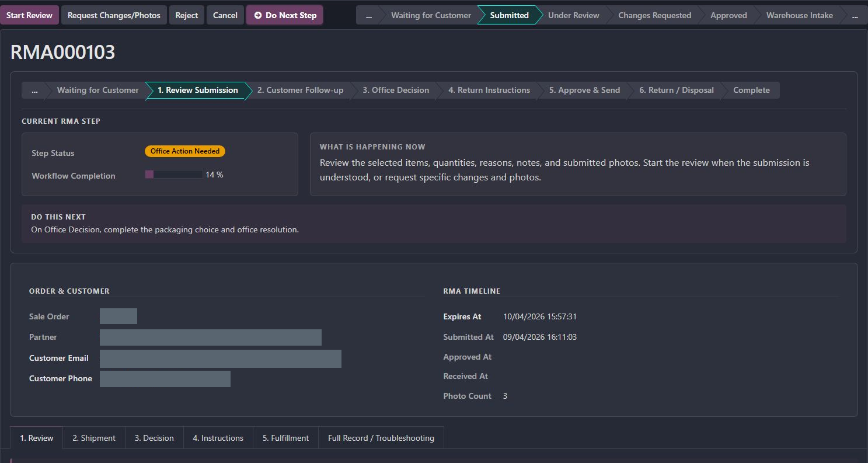Screen dimensions: 868x463
Task: Select Submitted status stage
Action: pyautogui.click(x=510, y=15)
